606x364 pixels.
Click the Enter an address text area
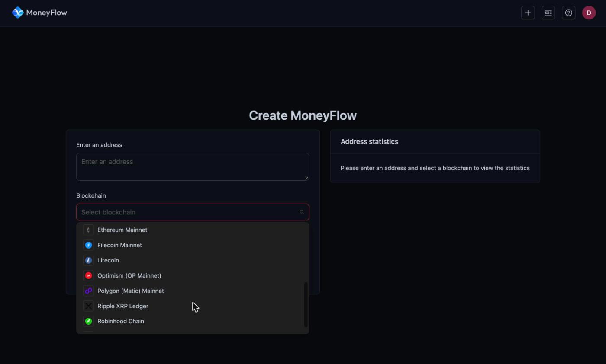(193, 166)
